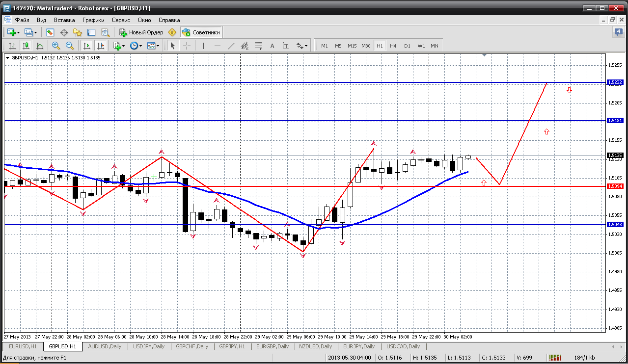Open the chart templates dropdown
628x364 pixels.
(154, 46)
